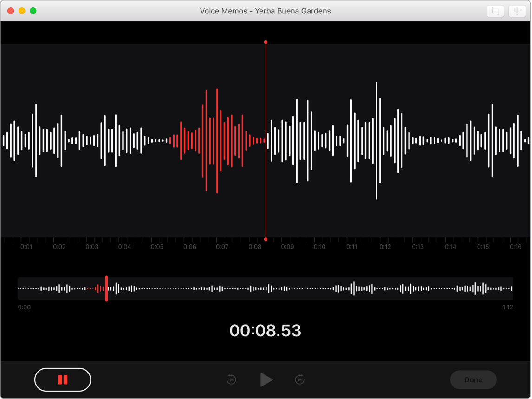The width and height of the screenshot is (532, 399).
Task: Click the skip back 15 seconds icon
Action: pyautogui.click(x=231, y=379)
